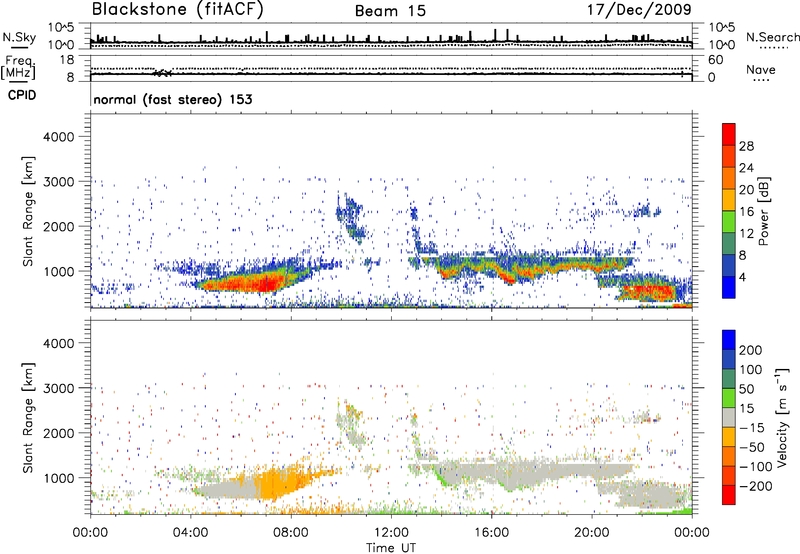Click the '-15' velocity colorbar label
The image size is (800, 554).
pyautogui.click(x=751, y=427)
